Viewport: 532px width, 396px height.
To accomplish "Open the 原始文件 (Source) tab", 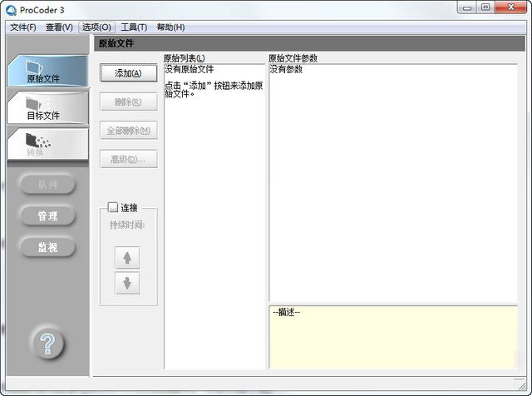I will (46, 71).
